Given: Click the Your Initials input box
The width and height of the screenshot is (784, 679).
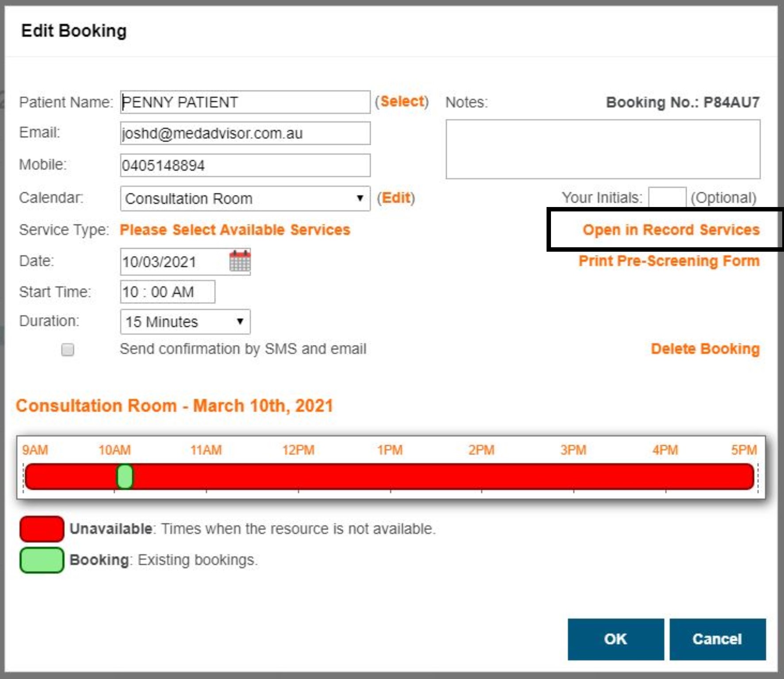Looking at the screenshot, I should click(667, 197).
